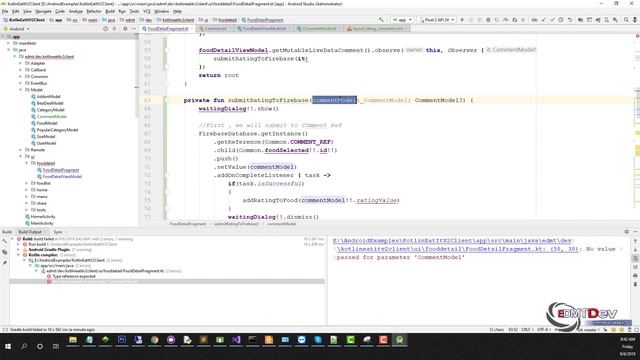
Task: Open FoodDetailViewModel in project tree
Action: point(62,177)
